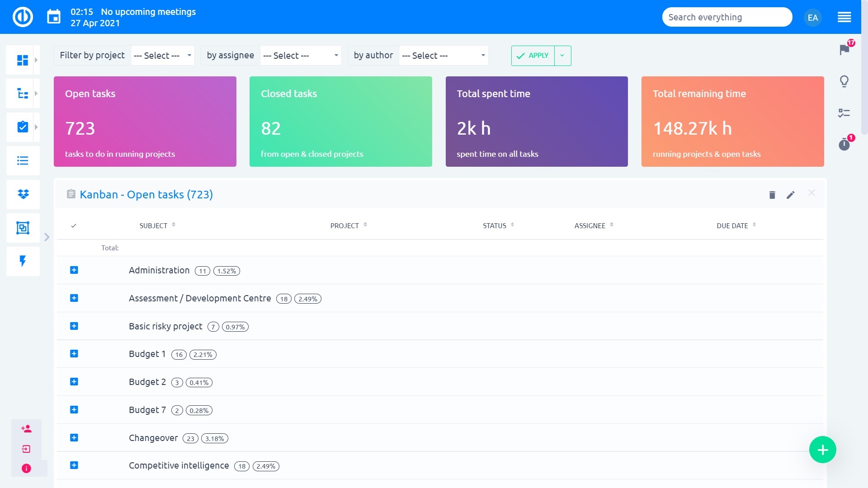Open the APPLY split-button arrow

(562, 55)
